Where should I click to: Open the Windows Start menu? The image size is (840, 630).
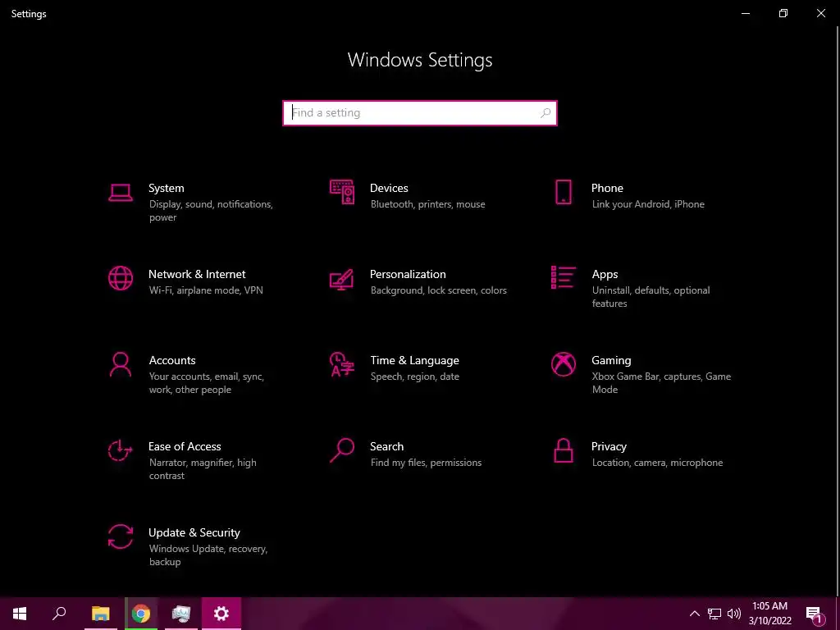pos(20,614)
